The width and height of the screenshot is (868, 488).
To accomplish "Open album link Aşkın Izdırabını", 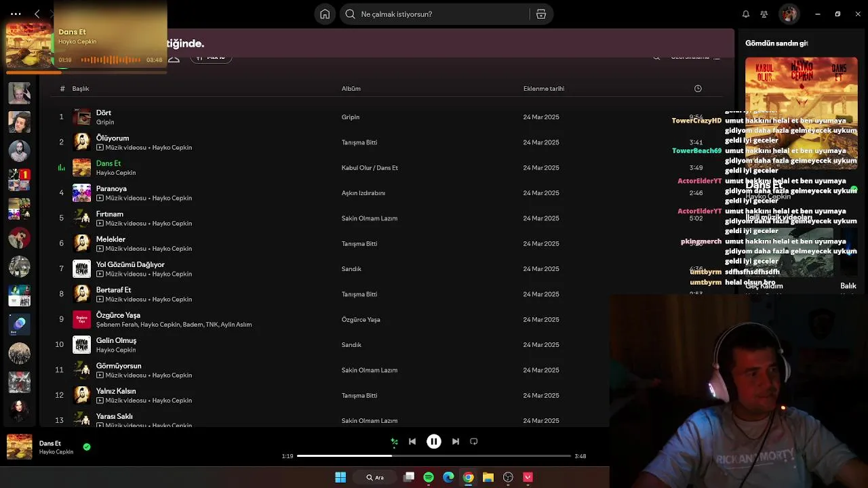I will (363, 193).
